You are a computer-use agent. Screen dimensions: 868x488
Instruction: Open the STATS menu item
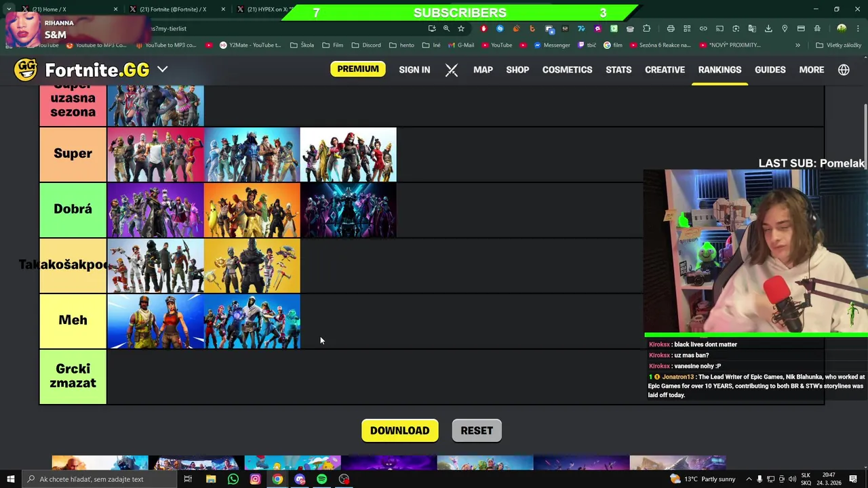coord(618,70)
